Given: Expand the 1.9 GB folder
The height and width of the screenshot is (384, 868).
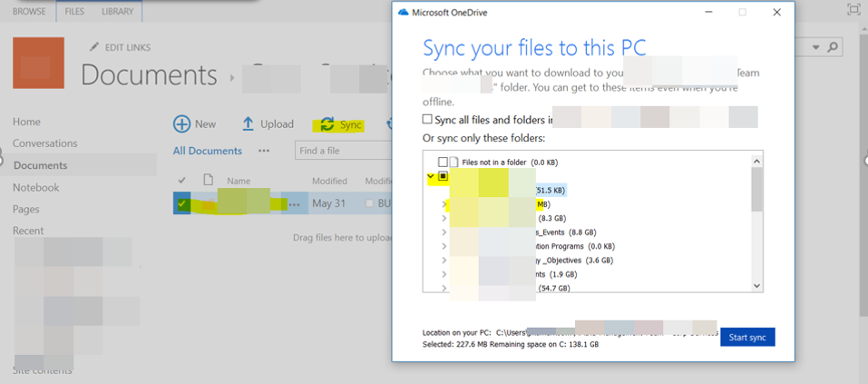Looking at the screenshot, I should coord(444,274).
